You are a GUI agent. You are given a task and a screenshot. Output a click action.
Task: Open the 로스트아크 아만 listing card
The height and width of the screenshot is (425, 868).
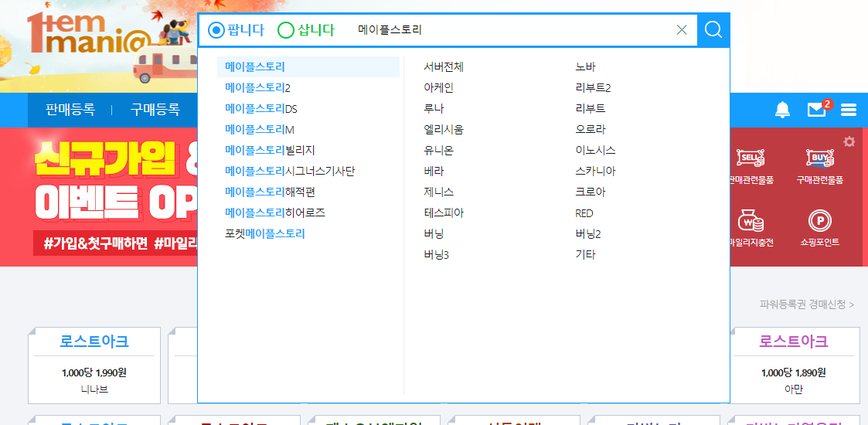(x=793, y=365)
